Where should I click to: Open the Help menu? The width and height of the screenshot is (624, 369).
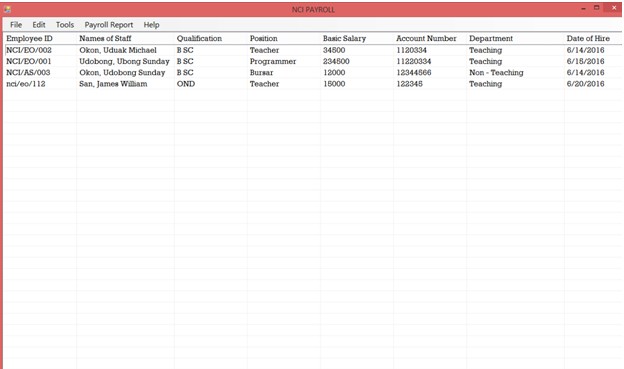point(151,25)
